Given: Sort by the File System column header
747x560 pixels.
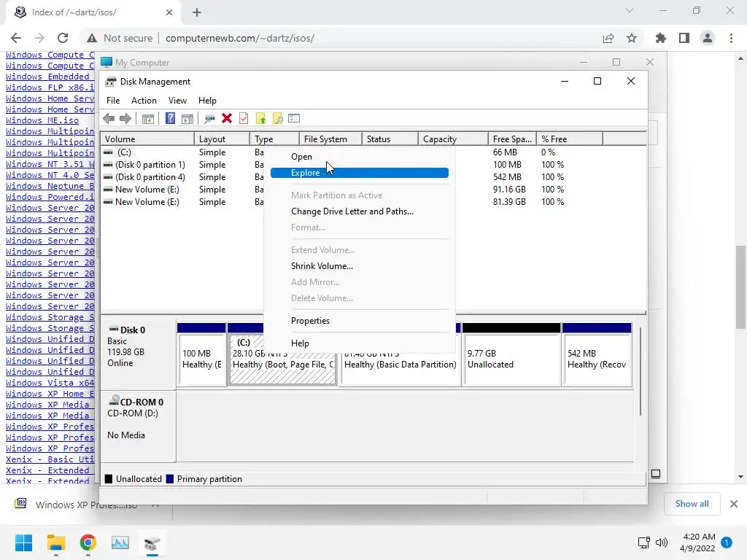Looking at the screenshot, I should 330,139.
